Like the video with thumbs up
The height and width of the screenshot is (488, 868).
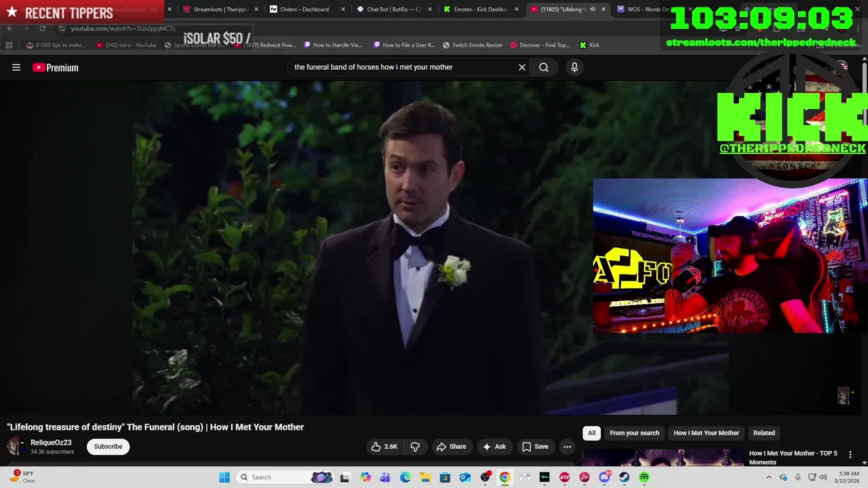[x=384, y=447]
